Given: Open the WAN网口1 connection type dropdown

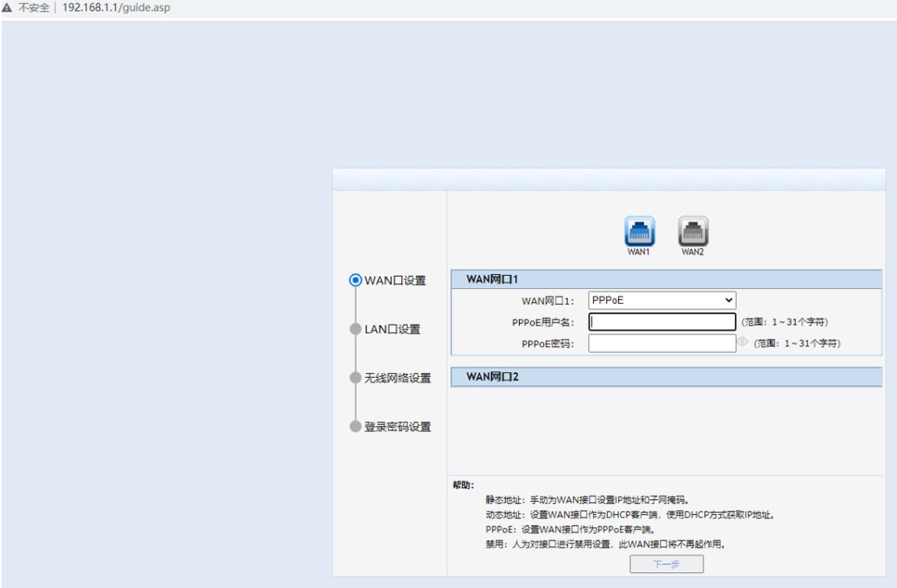Looking at the screenshot, I should [x=662, y=301].
